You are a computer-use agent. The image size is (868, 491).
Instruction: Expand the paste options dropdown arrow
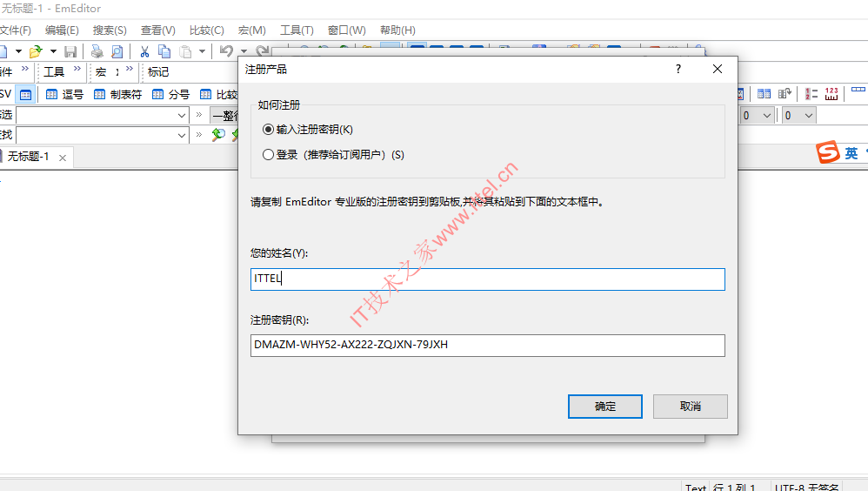pyautogui.click(x=202, y=51)
